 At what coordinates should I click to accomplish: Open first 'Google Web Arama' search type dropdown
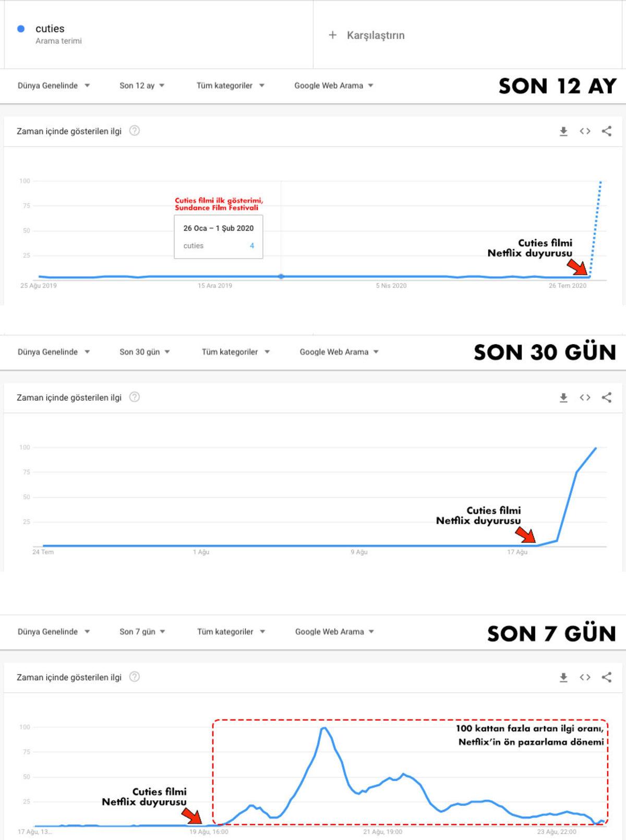334,86
